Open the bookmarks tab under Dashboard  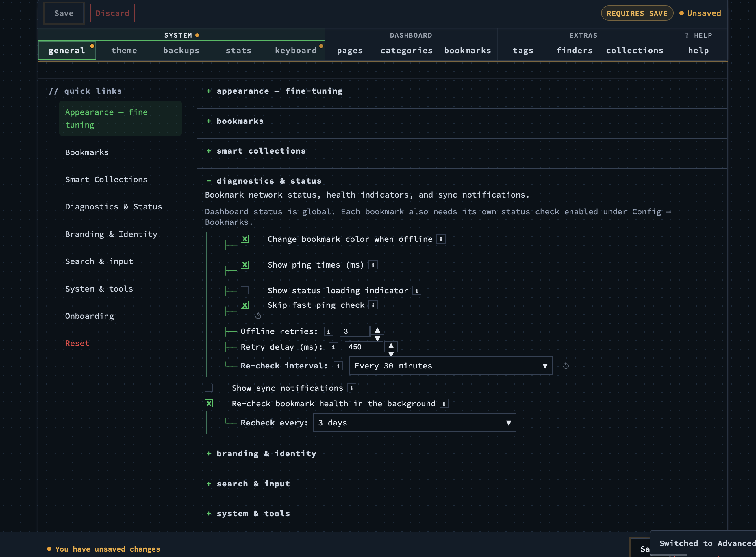467,51
